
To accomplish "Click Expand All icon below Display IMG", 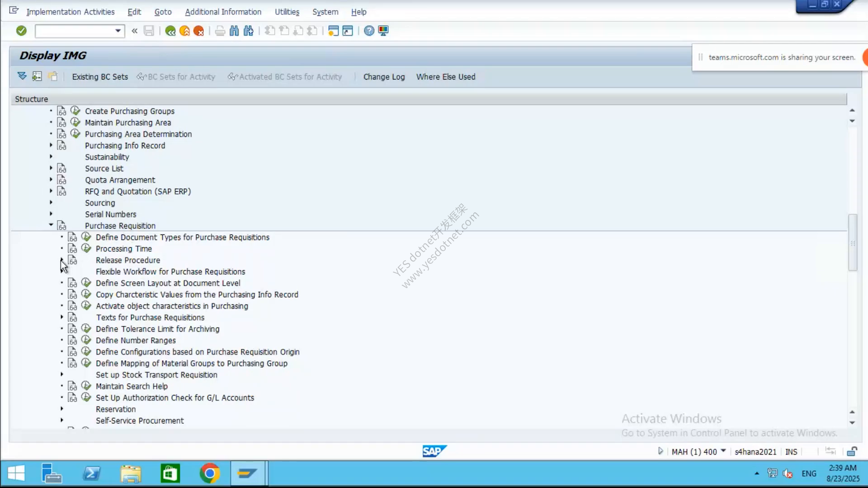I will point(22,76).
